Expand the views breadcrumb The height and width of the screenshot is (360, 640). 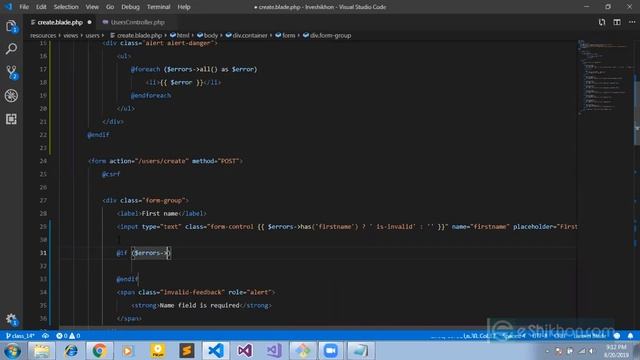71,36
